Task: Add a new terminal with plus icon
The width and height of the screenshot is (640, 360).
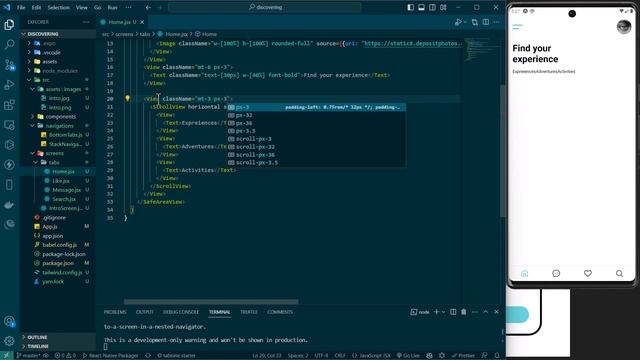Action: pyautogui.click(x=436, y=312)
